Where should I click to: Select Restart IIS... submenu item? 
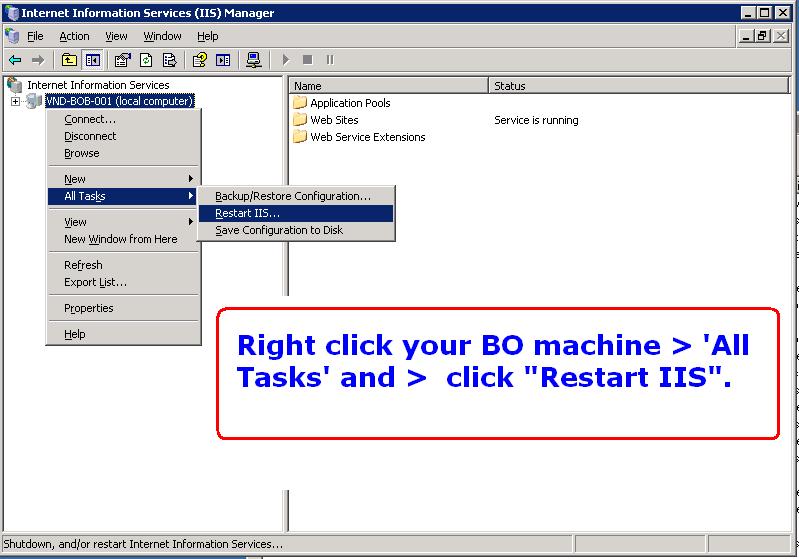[x=296, y=213]
